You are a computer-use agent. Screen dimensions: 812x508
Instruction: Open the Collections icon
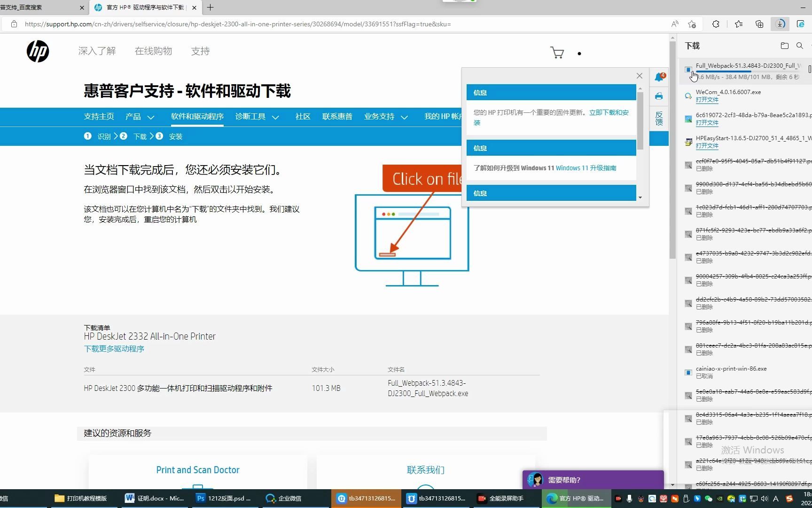pyautogui.click(x=759, y=24)
